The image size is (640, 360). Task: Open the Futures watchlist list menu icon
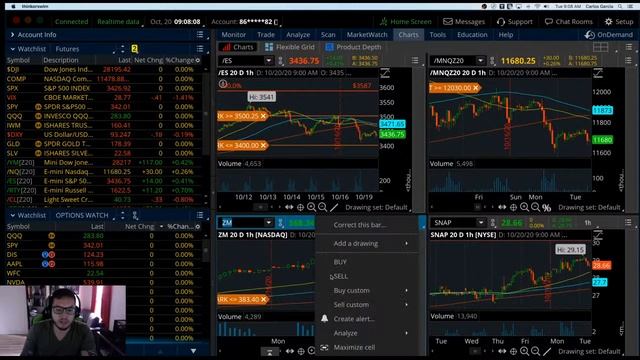(x=200, y=49)
